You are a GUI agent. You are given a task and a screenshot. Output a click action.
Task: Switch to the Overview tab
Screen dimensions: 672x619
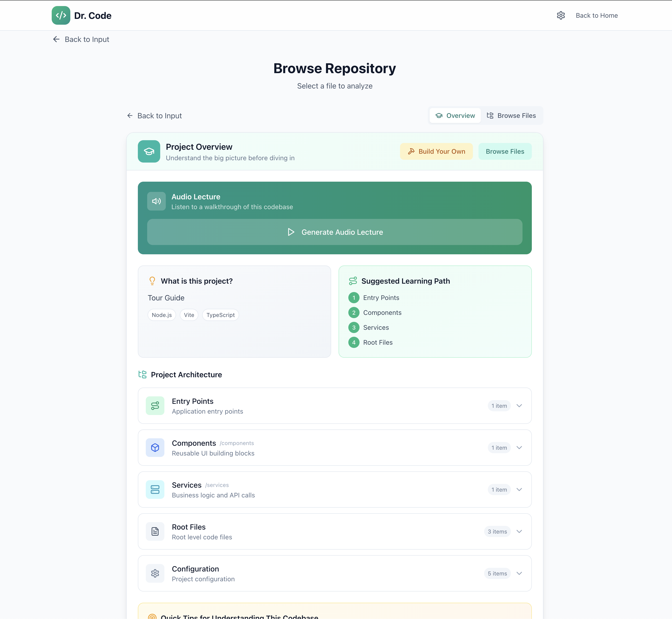tap(455, 116)
